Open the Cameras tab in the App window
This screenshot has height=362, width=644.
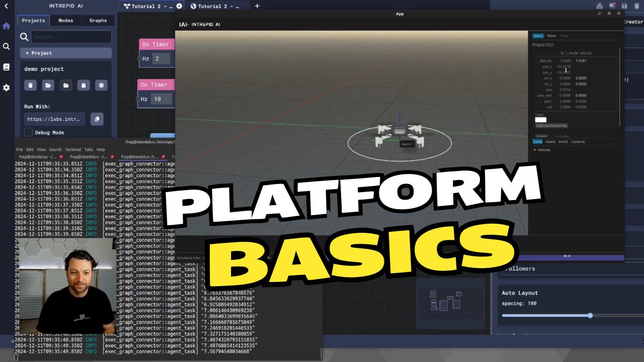(578, 142)
